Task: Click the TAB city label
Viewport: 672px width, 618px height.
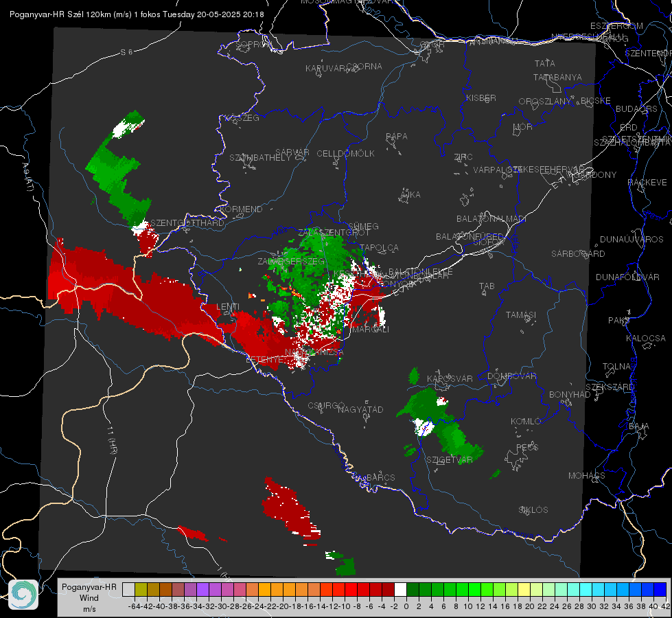Action: click(487, 286)
